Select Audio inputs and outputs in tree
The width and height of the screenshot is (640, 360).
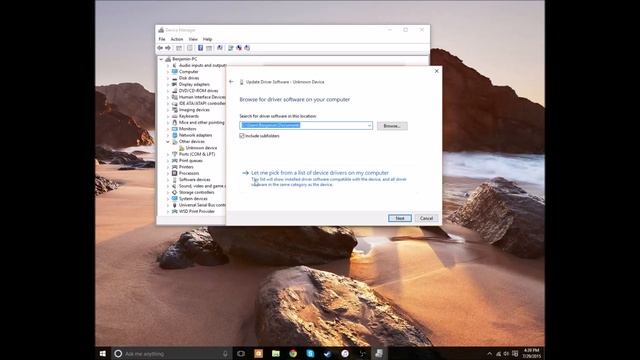click(202, 65)
